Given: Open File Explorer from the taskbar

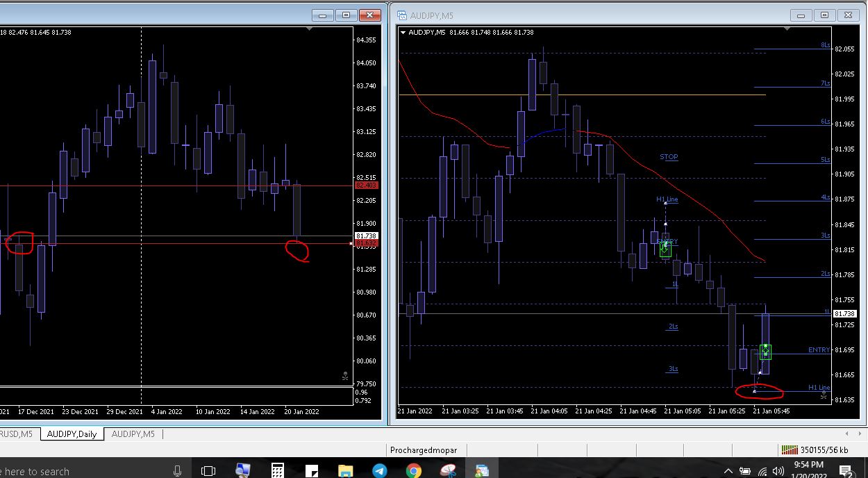Looking at the screenshot, I should 346,470.
